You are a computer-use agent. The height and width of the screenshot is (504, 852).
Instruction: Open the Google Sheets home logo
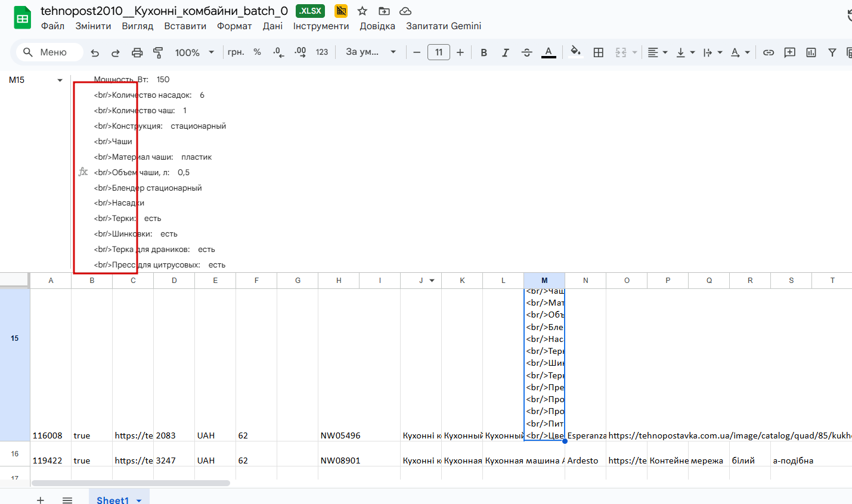pyautogui.click(x=23, y=18)
